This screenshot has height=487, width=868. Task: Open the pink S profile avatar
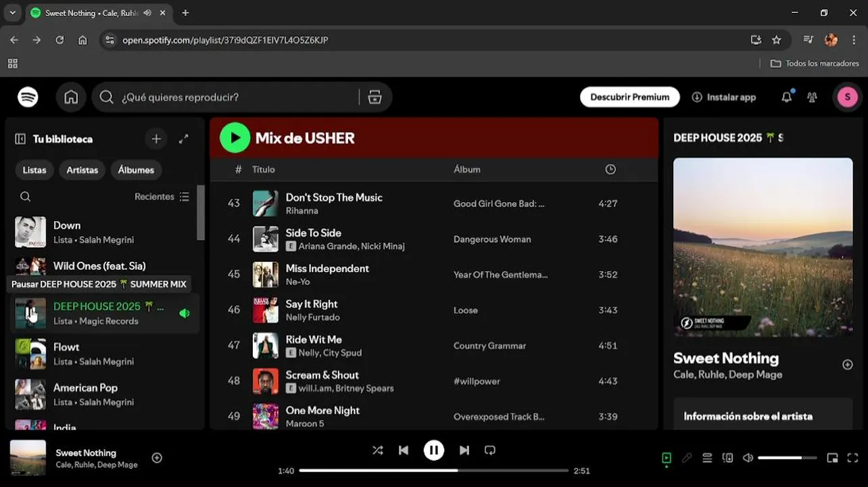click(x=848, y=97)
